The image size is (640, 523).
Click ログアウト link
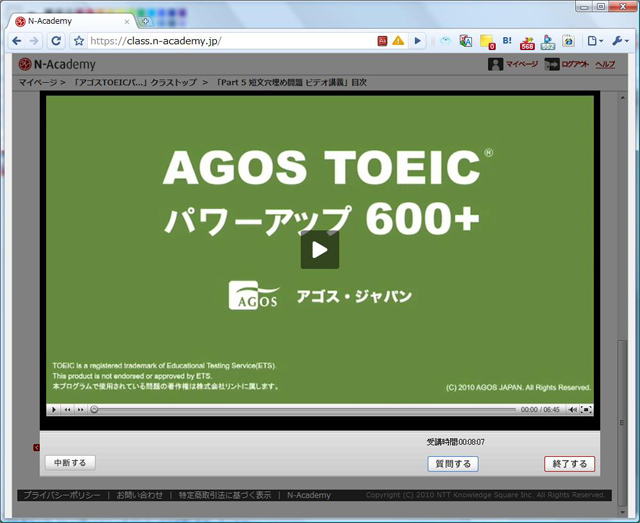tap(575, 64)
